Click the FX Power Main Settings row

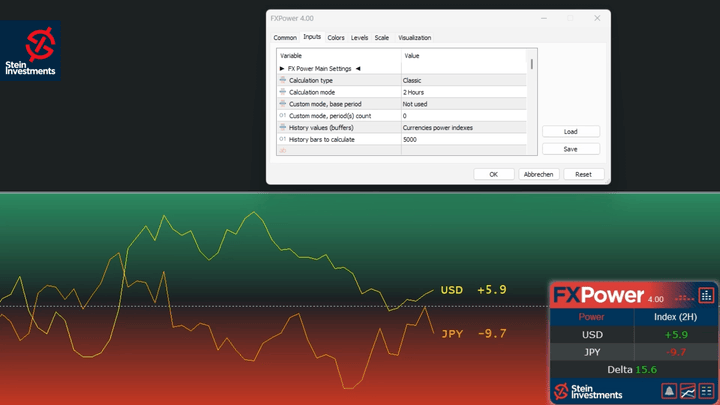click(x=402, y=68)
